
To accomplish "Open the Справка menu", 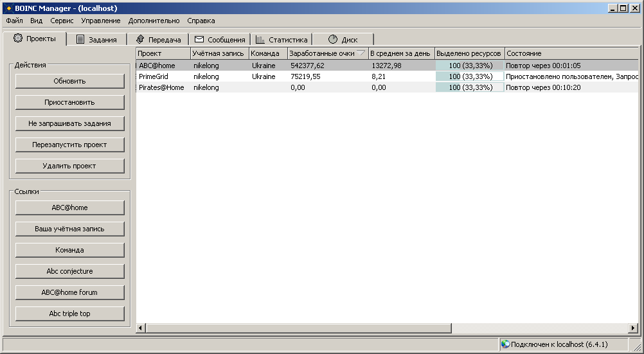I will point(201,21).
